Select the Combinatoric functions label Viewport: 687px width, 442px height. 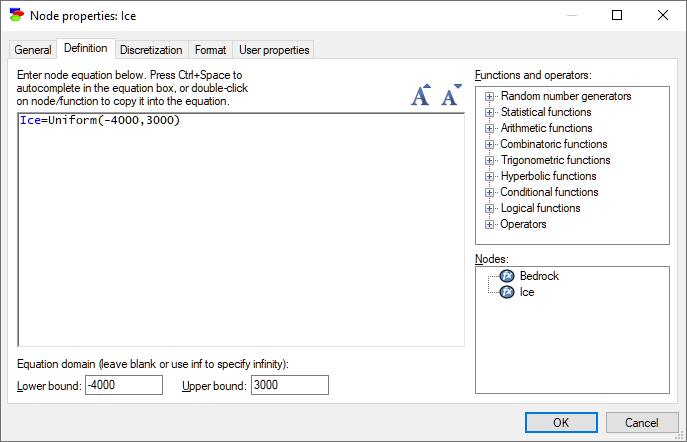click(x=554, y=144)
